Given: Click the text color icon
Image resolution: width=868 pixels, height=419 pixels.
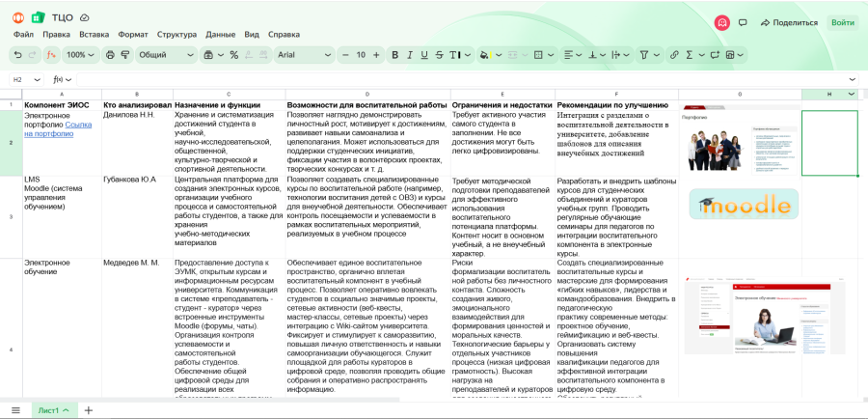Looking at the screenshot, I should [x=454, y=55].
